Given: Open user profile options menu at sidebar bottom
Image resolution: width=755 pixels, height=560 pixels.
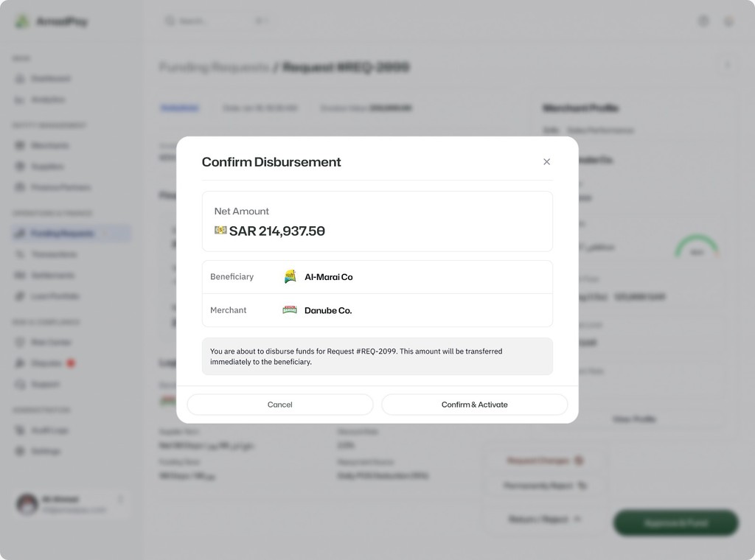Looking at the screenshot, I should 121,500.
